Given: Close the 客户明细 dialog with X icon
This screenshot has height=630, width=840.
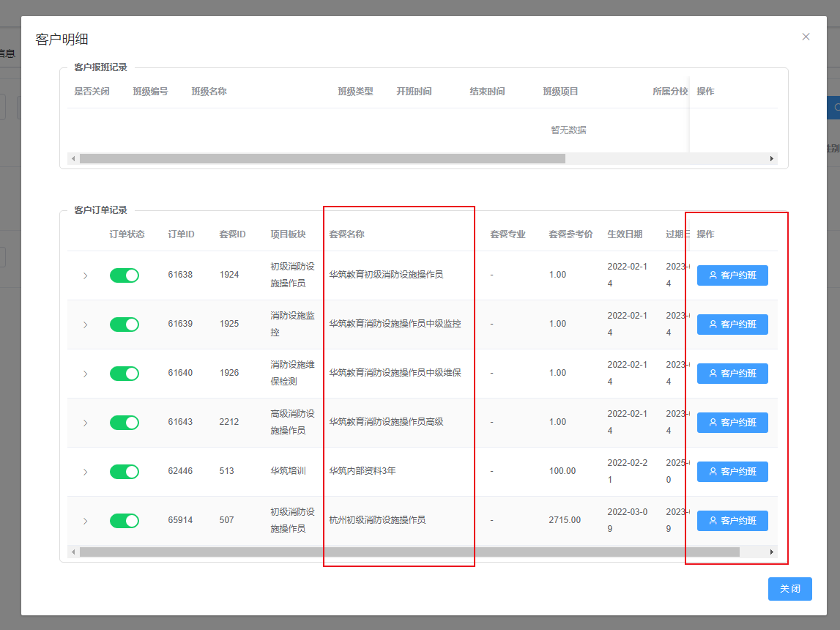Looking at the screenshot, I should [x=806, y=37].
